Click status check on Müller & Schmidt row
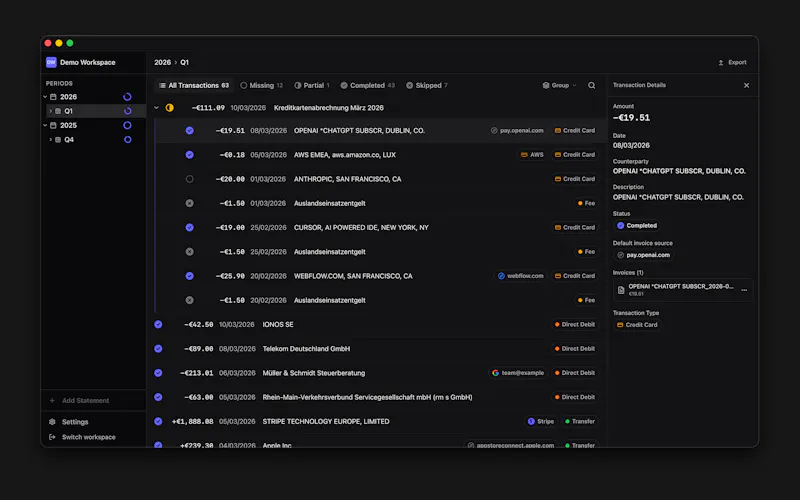Viewport: 800px width, 500px height. tap(158, 373)
